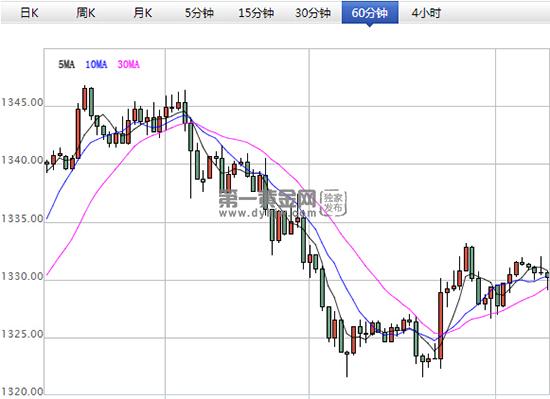Switch to the 日K daily chart tab
This screenshot has width=550, height=399.
(x=29, y=13)
